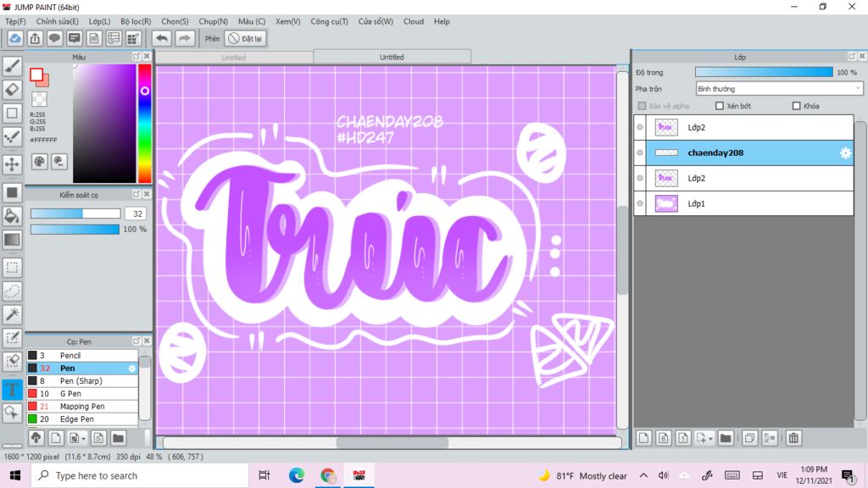Viewport: 868px width, 488px height.
Task: Download brushes from cloud icon
Action: (x=36, y=438)
